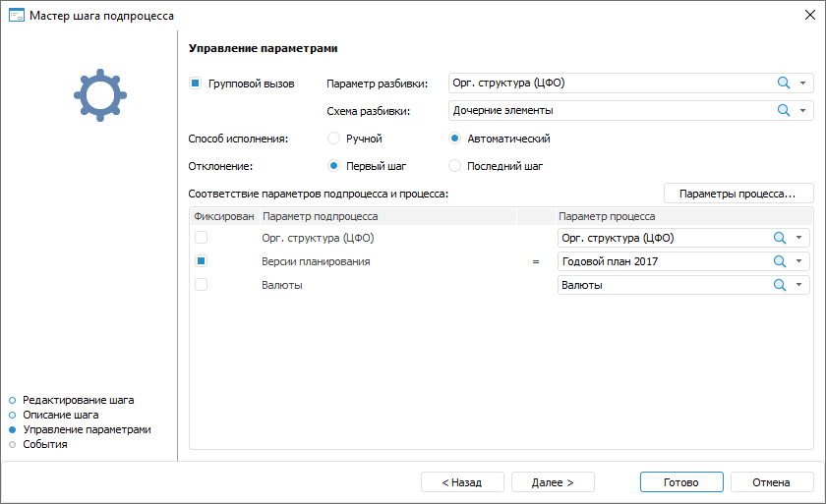Expand the Параметр разбивки dropdown arrow
Image resolution: width=826 pixels, height=504 pixels.
click(x=803, y=84)
